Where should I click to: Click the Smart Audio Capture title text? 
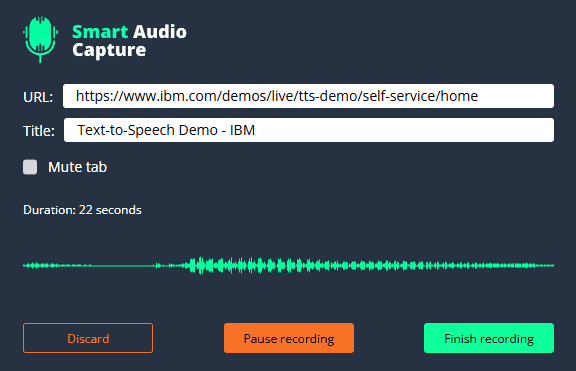(129, 41)
